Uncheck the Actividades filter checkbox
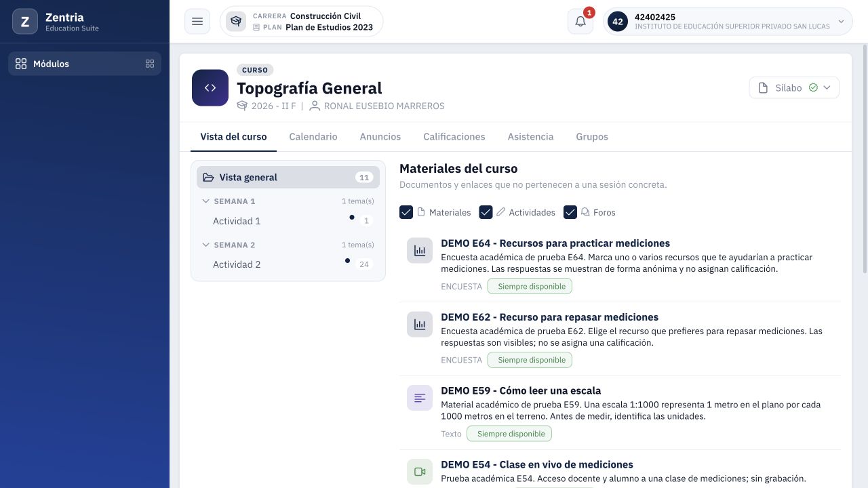This screenshot has height=488, width=868. 486,212
